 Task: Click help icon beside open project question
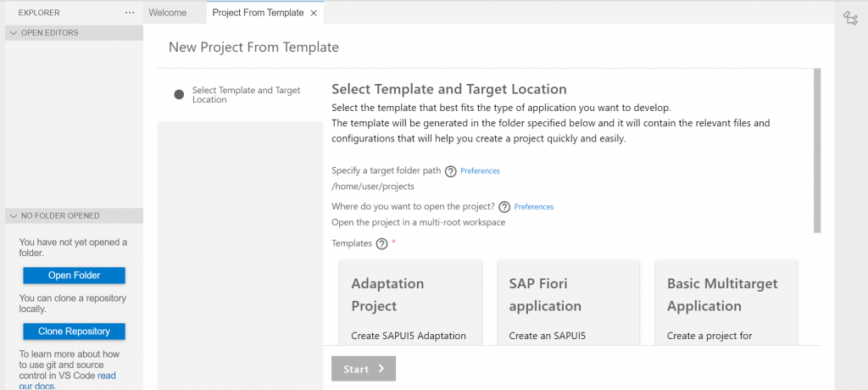pos(504,207)
